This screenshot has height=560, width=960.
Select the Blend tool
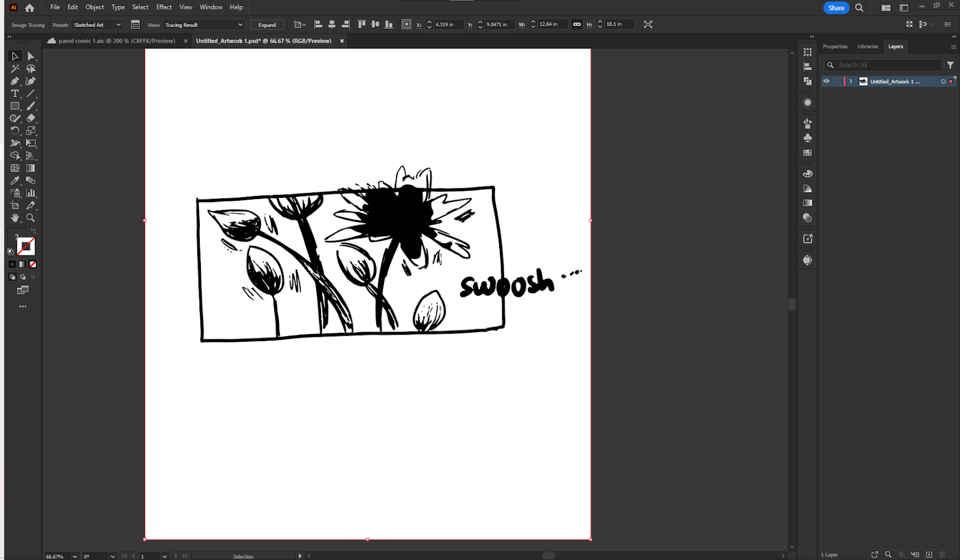(31, 180)
